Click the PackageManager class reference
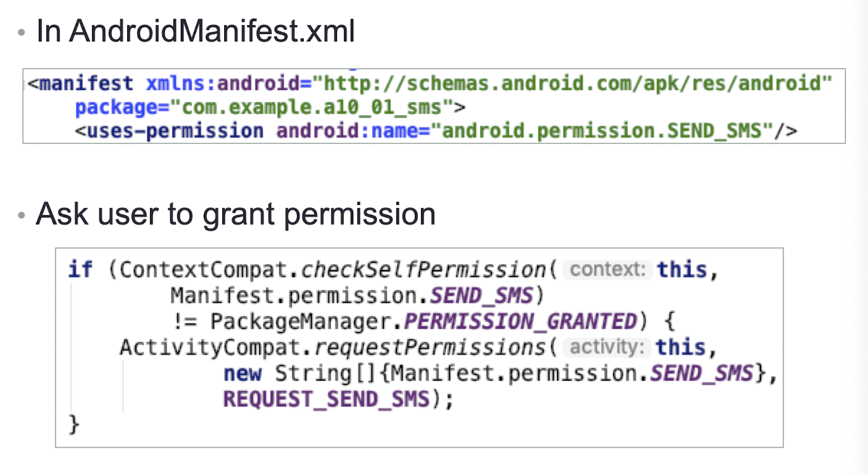This screenshot has width=868, height=475. 295,321
